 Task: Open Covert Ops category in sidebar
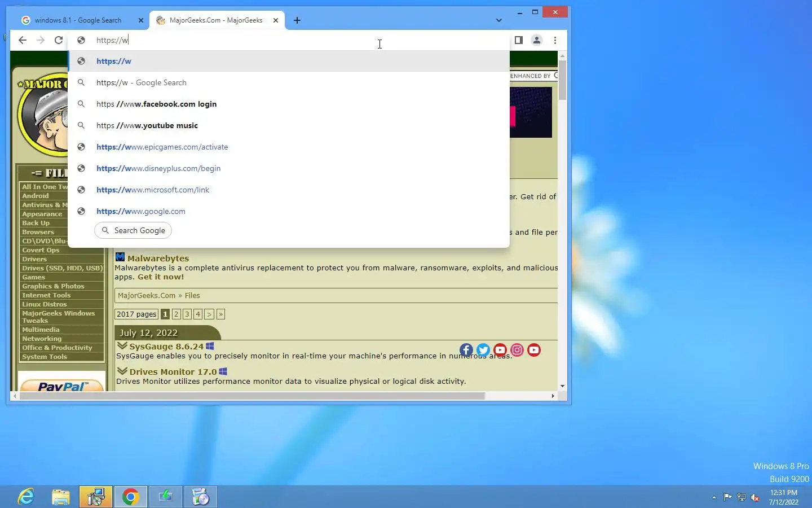pos(41,250)
